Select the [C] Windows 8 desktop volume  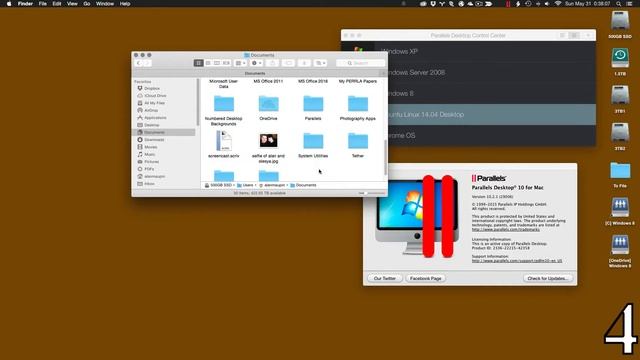[620, 207]
